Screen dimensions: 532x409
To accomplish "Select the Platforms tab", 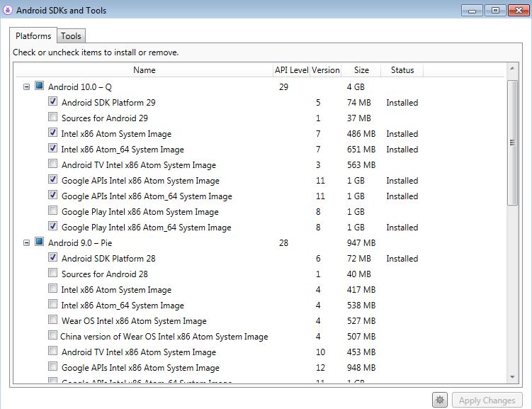I will click(x=33, y=35).
